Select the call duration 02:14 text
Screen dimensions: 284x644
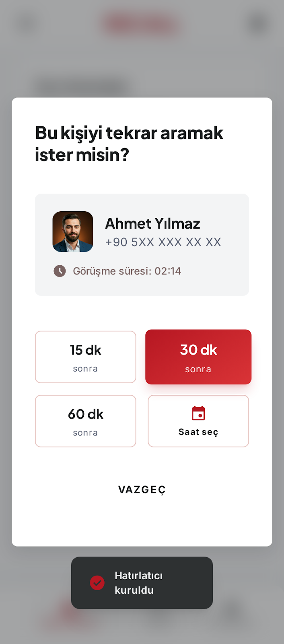[x=168, y=271]
